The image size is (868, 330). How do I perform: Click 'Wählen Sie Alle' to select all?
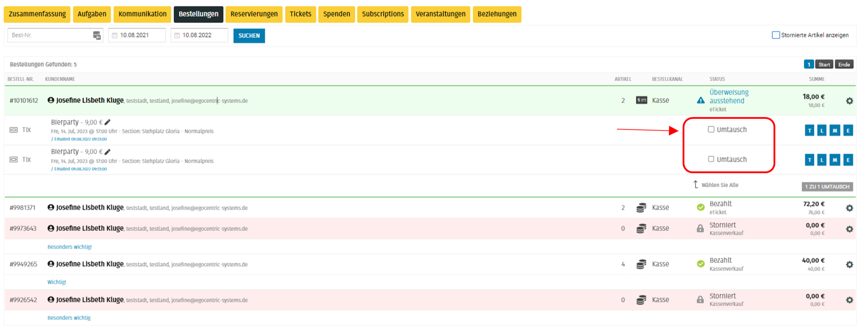[x=719, y=185]
